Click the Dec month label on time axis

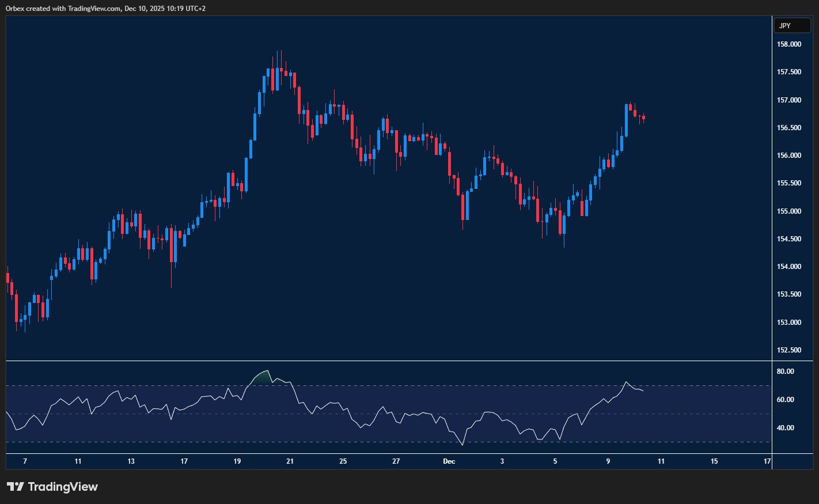point(449,461)
